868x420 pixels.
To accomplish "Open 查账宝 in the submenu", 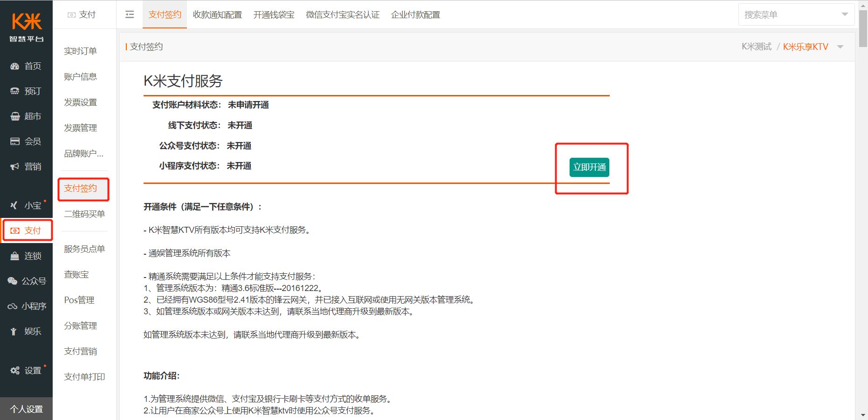I will click(x=76, y=274).
